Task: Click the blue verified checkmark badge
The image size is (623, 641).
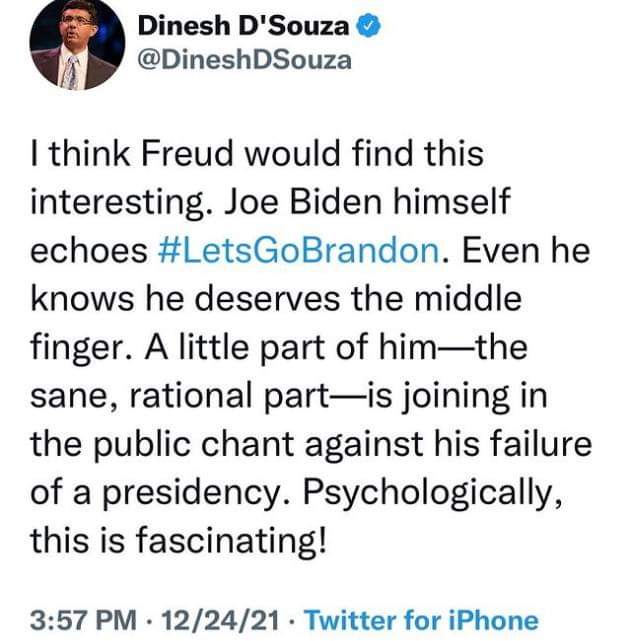Action: (369, 25)
